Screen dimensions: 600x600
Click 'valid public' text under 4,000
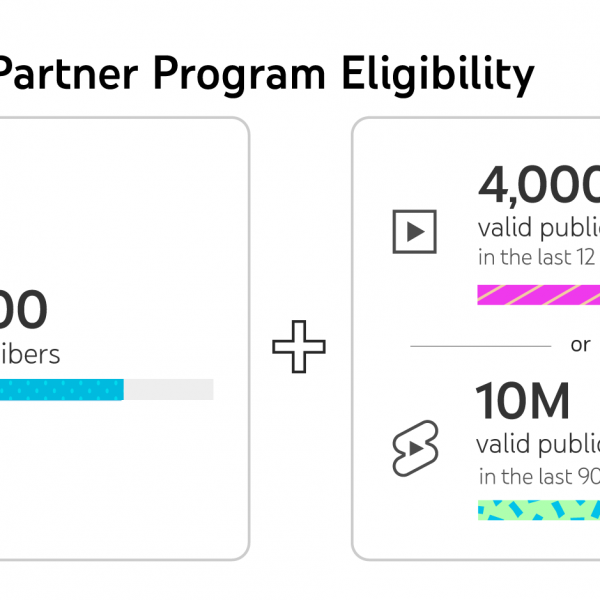pyautogui.click(x=539, y=229)
